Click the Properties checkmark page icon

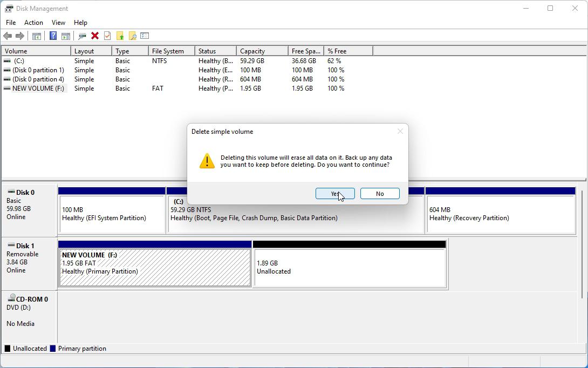click(108, 36)
